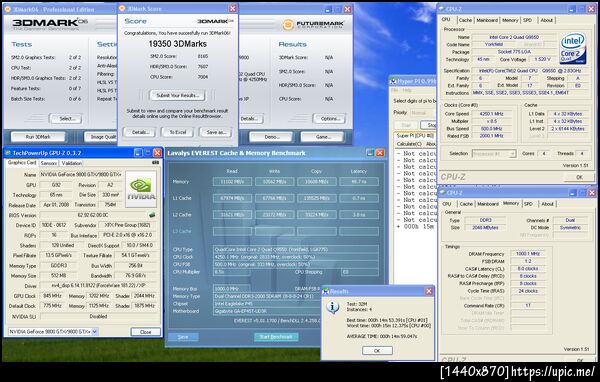Open the graphics card selector dropdown in GPU-Z
The height and width of the screenshot is (382, 600).
click(x=95, y=331)
